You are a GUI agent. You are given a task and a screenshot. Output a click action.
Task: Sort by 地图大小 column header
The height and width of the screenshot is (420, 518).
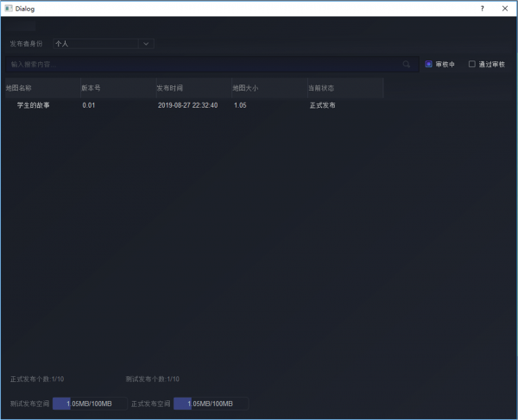point(269,88)
